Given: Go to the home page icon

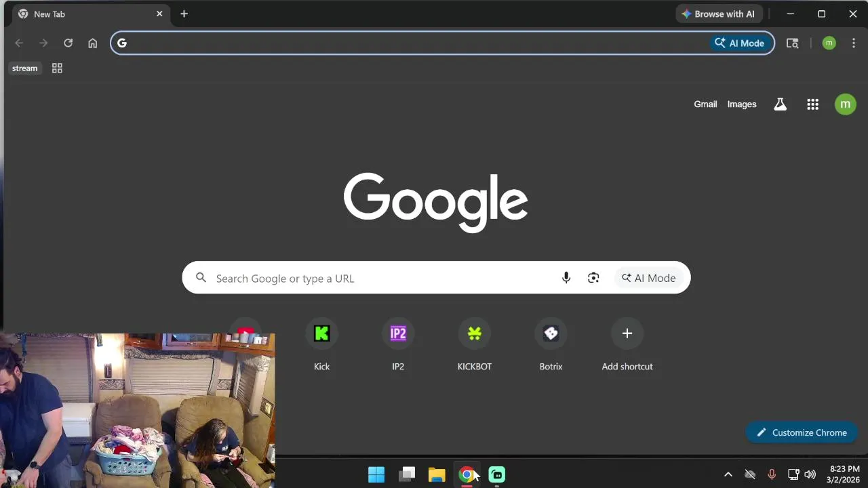Looking at the screenshot, I should pyautogui.click(x=93, y=43).
